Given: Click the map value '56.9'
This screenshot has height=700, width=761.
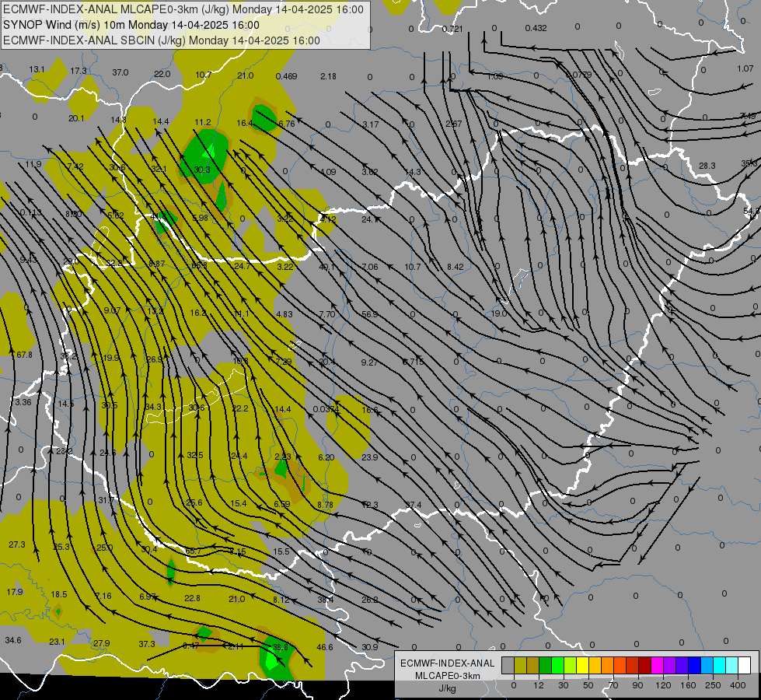Looking at the screenshot, I should [x=369, y=314].
